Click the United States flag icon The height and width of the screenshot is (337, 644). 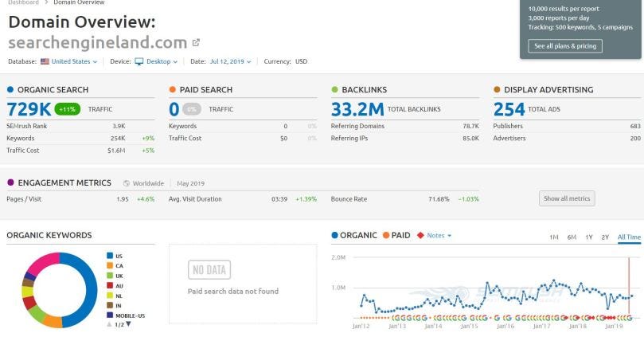click(x=45, y=61)
